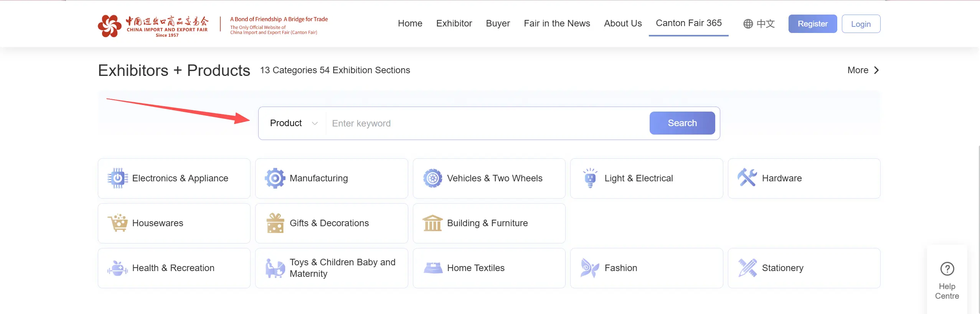Click the globe language icon
Image resolution: width=980 pixels, height=314 pixels.
[x=748, y=24]
